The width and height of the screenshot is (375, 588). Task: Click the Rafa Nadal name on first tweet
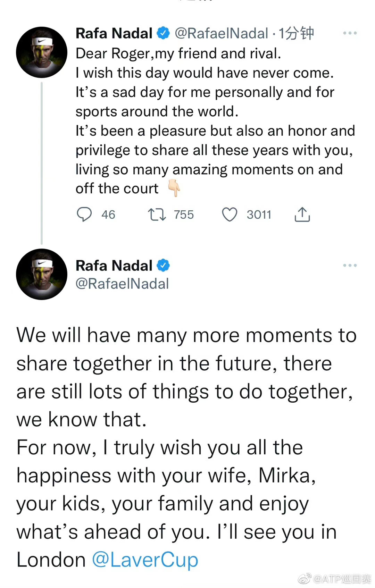[114, 33]
